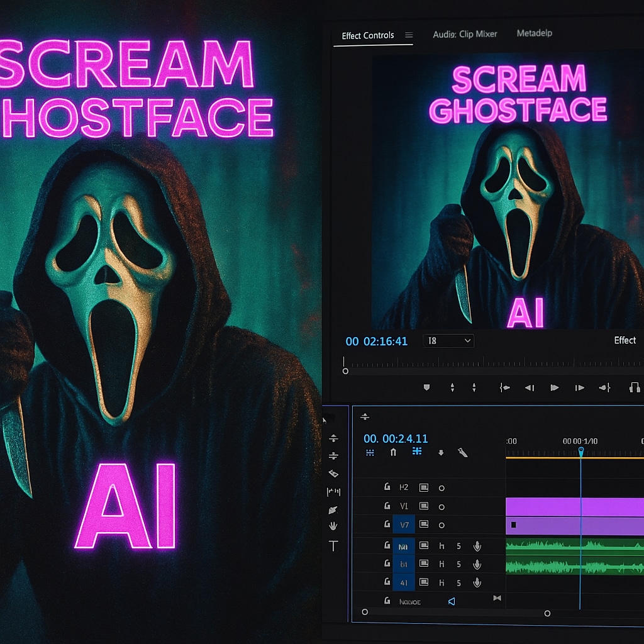The width and height of the screenshot is (644, 644).
Task: Toggle Linked Selection blue icon in the timeline
Action: pyautogui.click(x=417, y=452)
